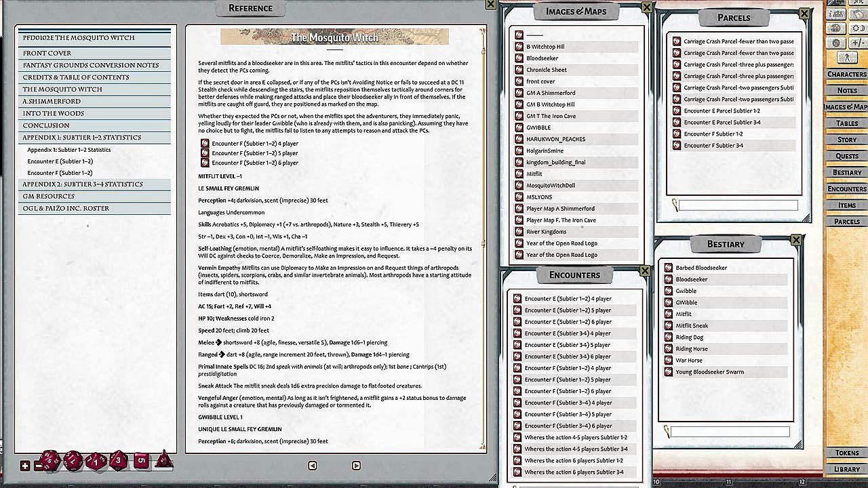Expand Appendix 2: Subtier 3–4 Statistics chapter

pos(94,184)
